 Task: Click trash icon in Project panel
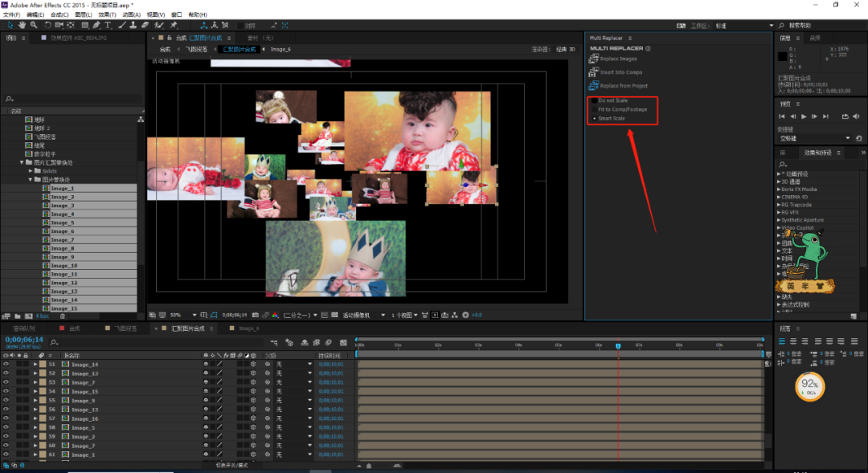coord(63,316)
